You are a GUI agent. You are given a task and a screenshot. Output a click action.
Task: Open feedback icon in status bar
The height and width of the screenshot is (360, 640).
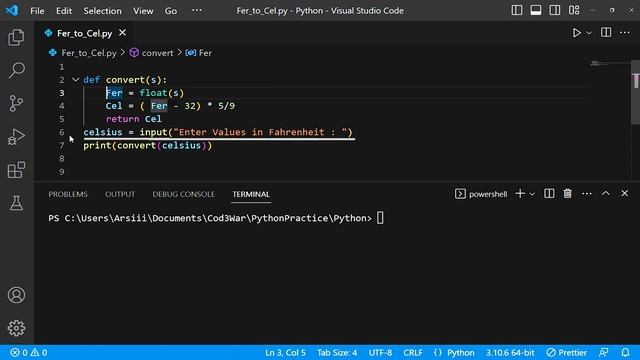pos(604,353)
